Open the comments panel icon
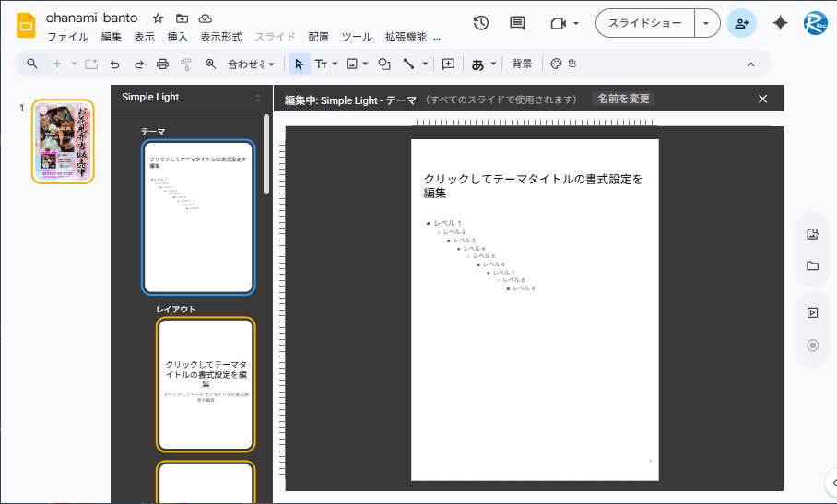The image size is (837, 504). pyautogui.click(x=517, y=23)
